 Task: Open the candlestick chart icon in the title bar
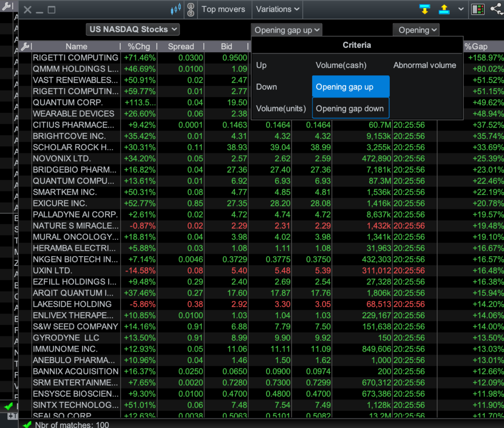click(176, 9)
